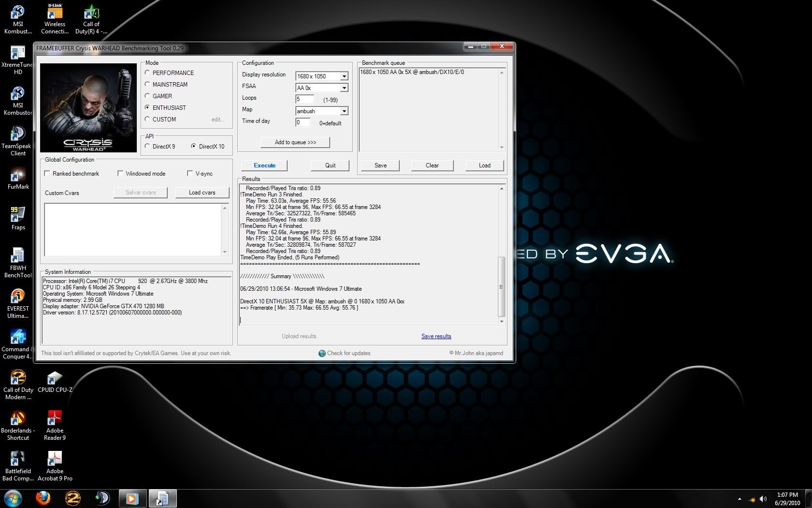Click the Crysis Warhead cover image
Screen dimensions: 812x508
point(88,108)
